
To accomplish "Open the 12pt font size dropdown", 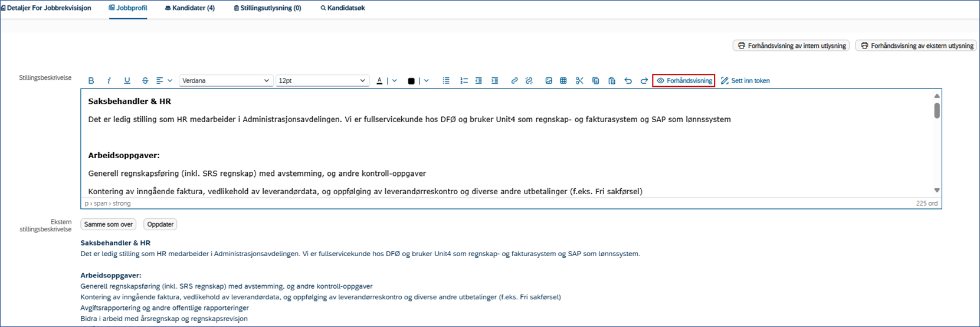I will pyautogui.click(x=322, y=81).
